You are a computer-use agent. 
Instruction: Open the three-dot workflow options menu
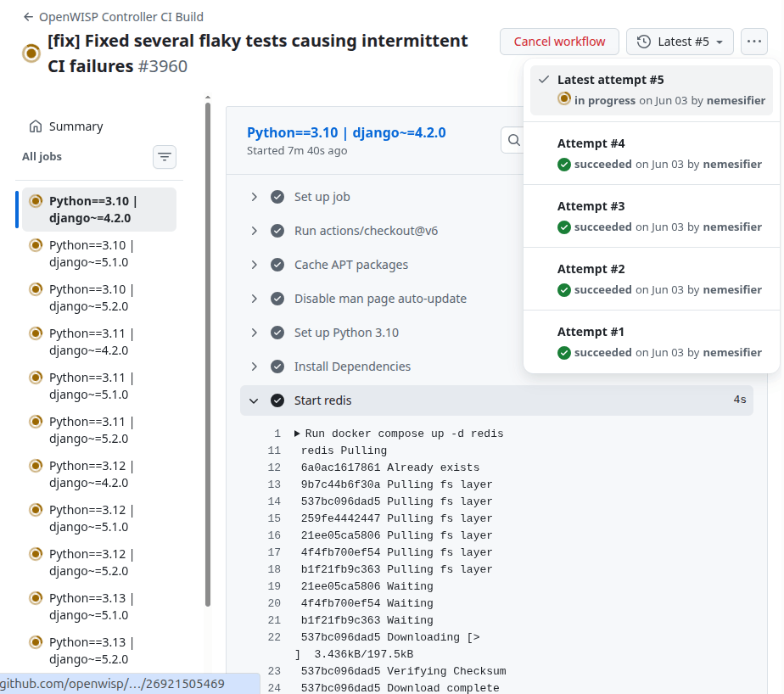[754, 42]
